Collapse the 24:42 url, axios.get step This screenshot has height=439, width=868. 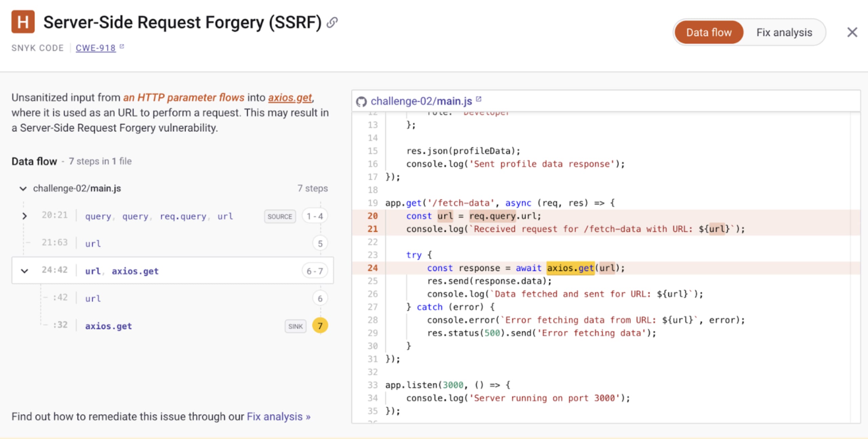tap(24, 271)
